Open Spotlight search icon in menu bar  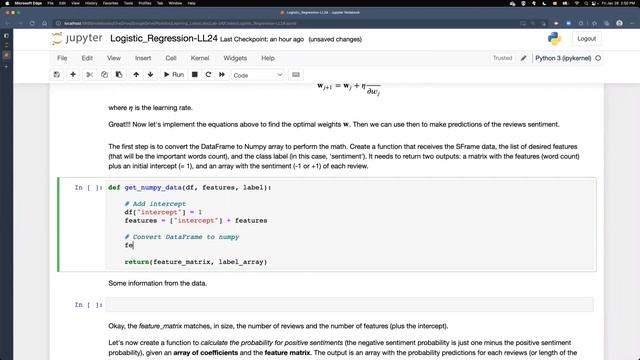tap(586, 3)
